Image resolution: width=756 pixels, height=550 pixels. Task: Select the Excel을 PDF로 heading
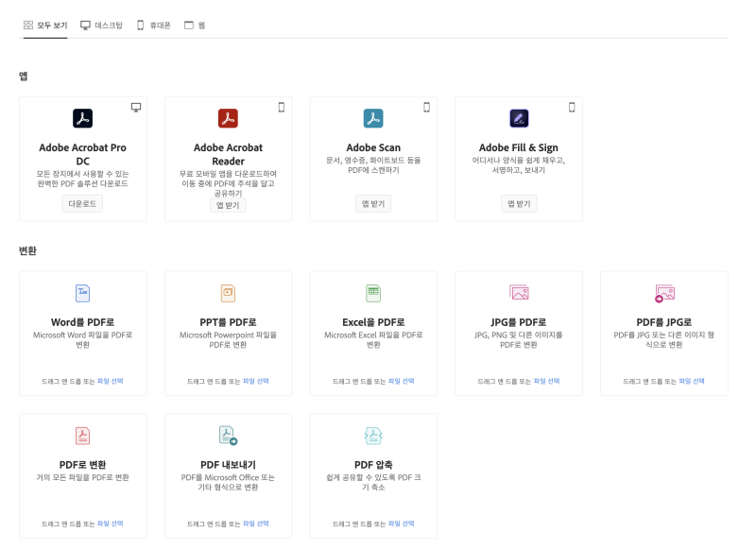coord(373,322)
